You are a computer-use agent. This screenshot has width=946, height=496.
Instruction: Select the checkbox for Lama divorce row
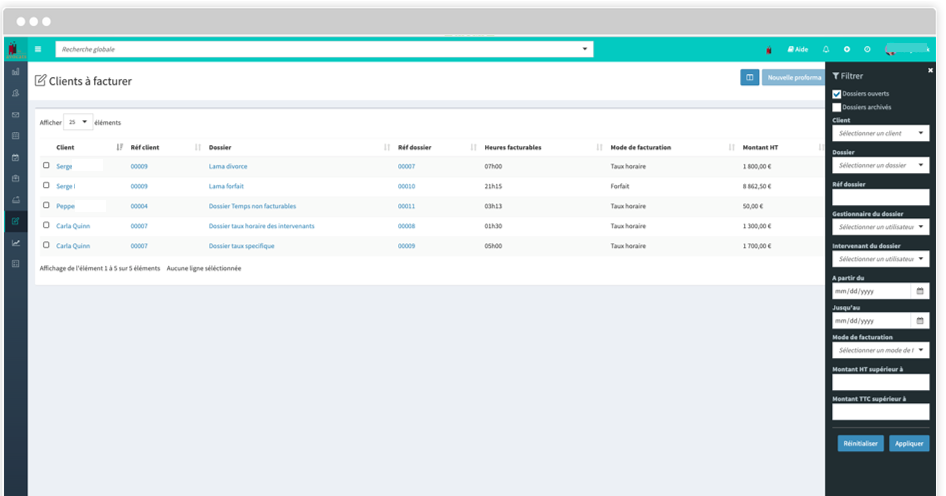coord(46,165)
